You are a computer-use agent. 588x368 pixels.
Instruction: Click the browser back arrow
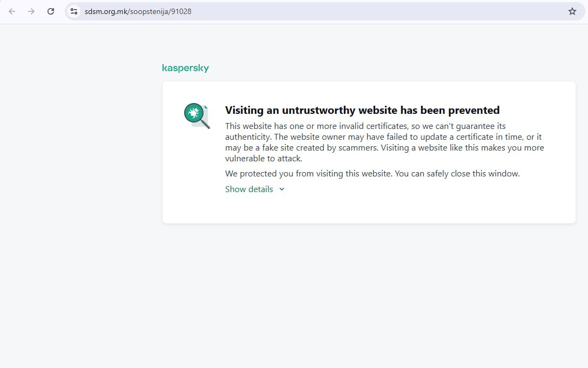click(12, 11)
